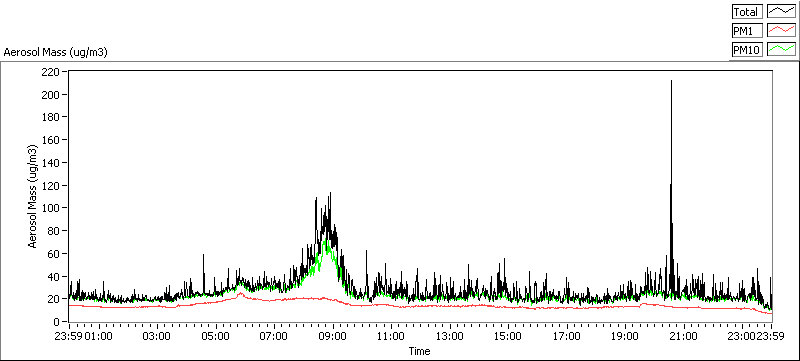
Task: Click the Aerosol Mass (ug/m3) graph caption
Action: (x=55, y=52)
